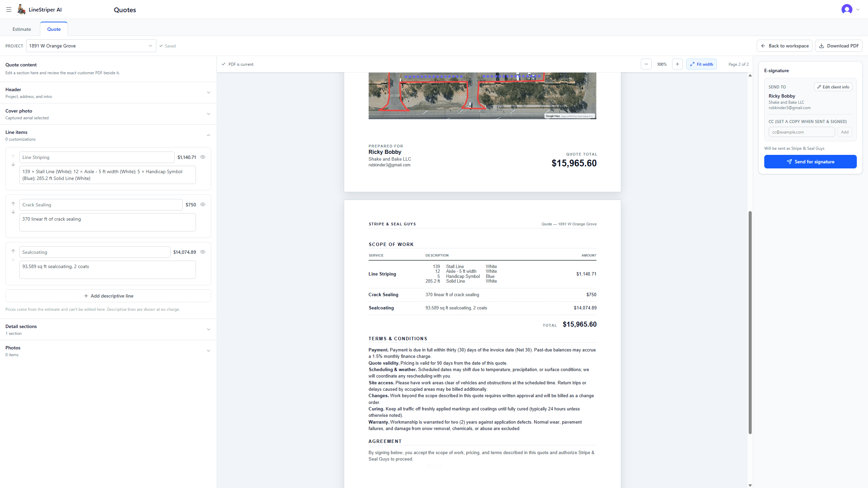868x488 pixels.
Task: Zoom in the PDF preview
Action: click(x=677, y=64)
